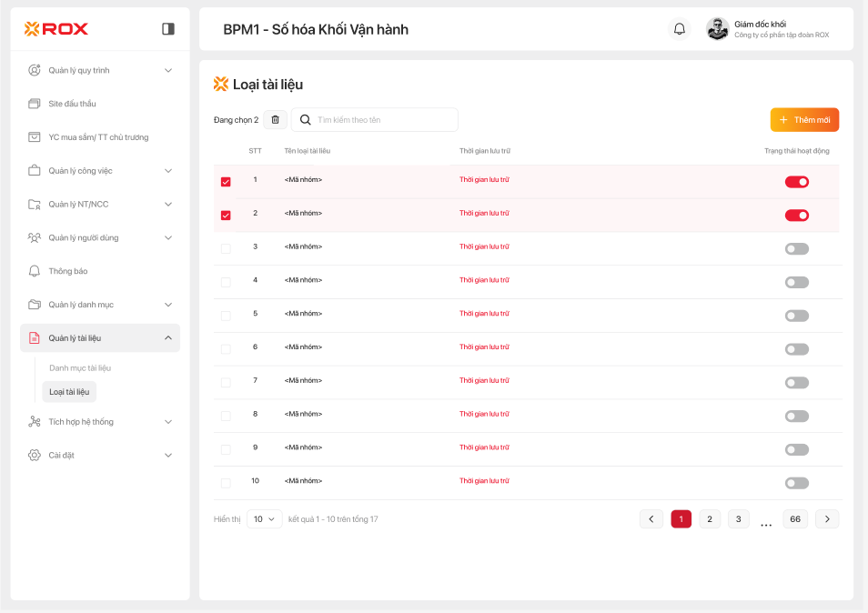
Task: Select Loại tài liệu submenu item
Action: [69, 392]
